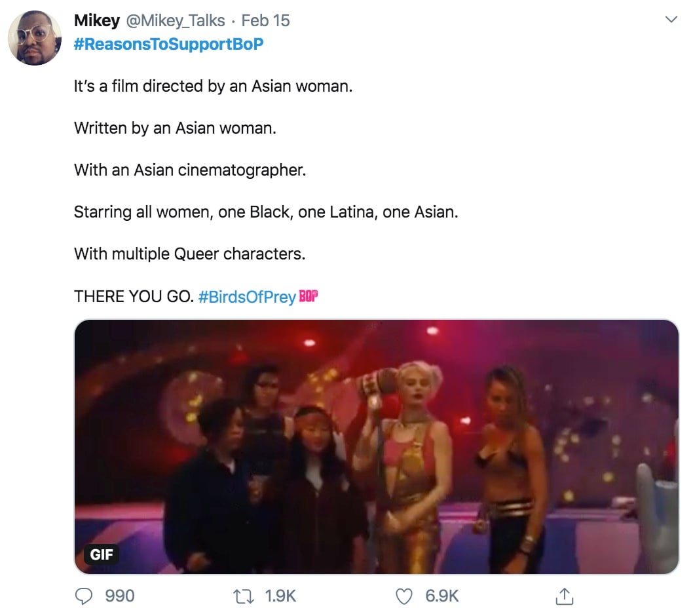Retweet using the retweet arrows icon
Screen dimensions: 693x616
pyautogui.click(x=244, y=596)
